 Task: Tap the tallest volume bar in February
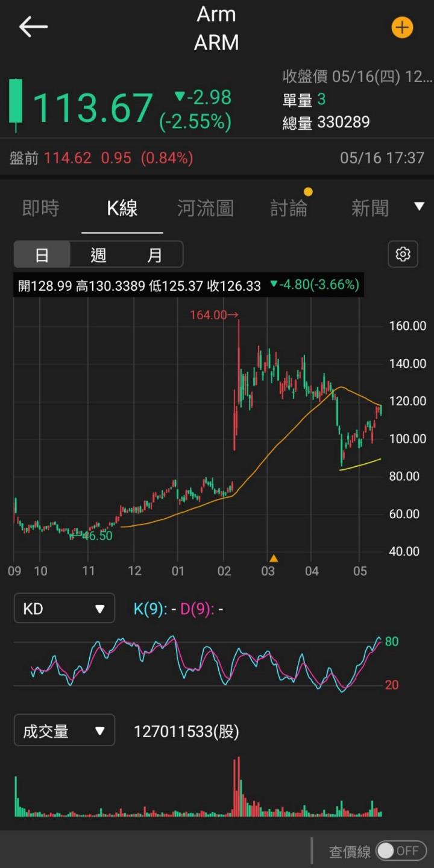pyautogui.click(x=239, y=787)
